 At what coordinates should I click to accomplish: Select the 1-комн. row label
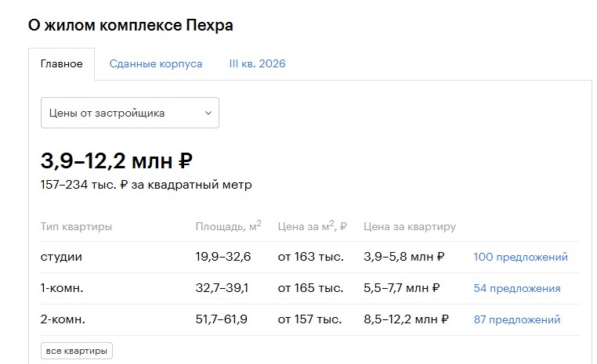pos(62,288)
